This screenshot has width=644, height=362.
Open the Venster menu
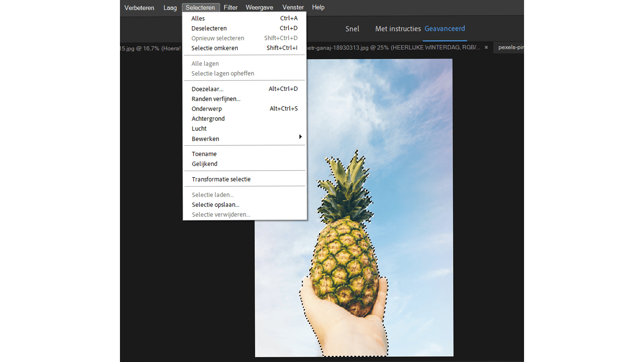tap(293, 8)
